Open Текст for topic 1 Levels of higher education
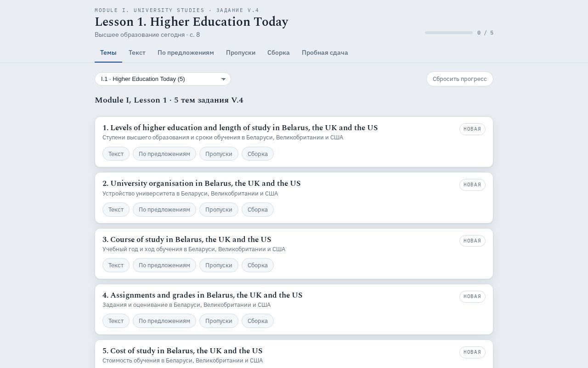Screen dimensions: 588x368 pos(116,154)
